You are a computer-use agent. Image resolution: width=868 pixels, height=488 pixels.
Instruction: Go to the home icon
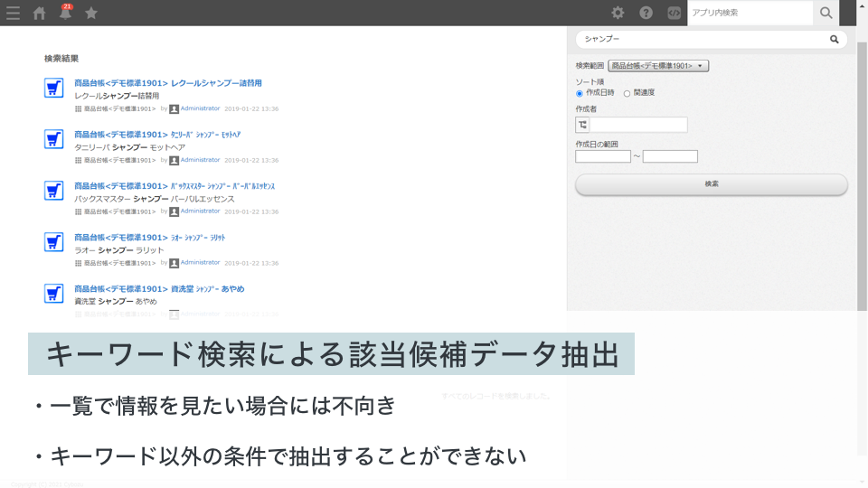39,13
